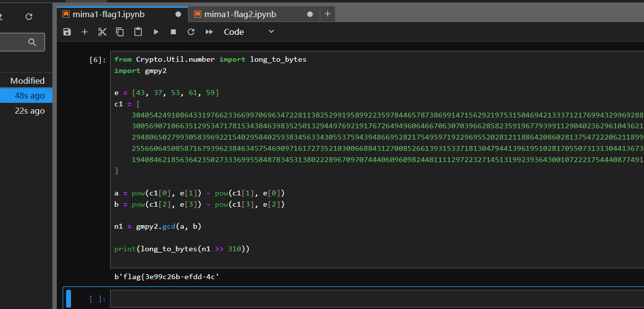
Task: Restart the kernel
Action: pos(191,32)
